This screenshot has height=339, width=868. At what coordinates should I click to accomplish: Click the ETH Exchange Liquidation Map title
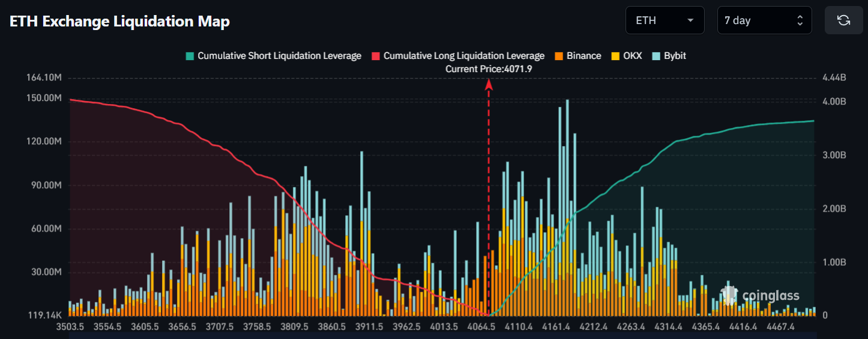(x=119, y=22)
